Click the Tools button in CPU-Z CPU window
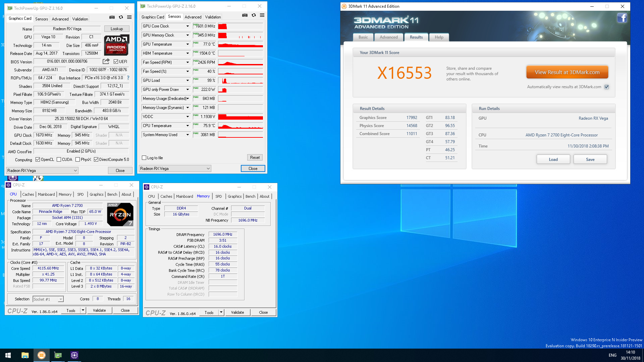 (71, 311)
